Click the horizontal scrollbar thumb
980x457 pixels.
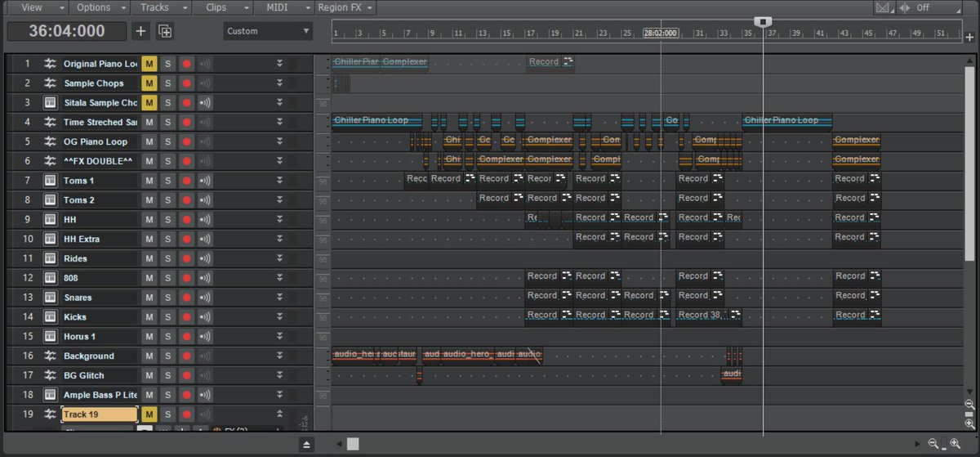(x=353, y=444)
